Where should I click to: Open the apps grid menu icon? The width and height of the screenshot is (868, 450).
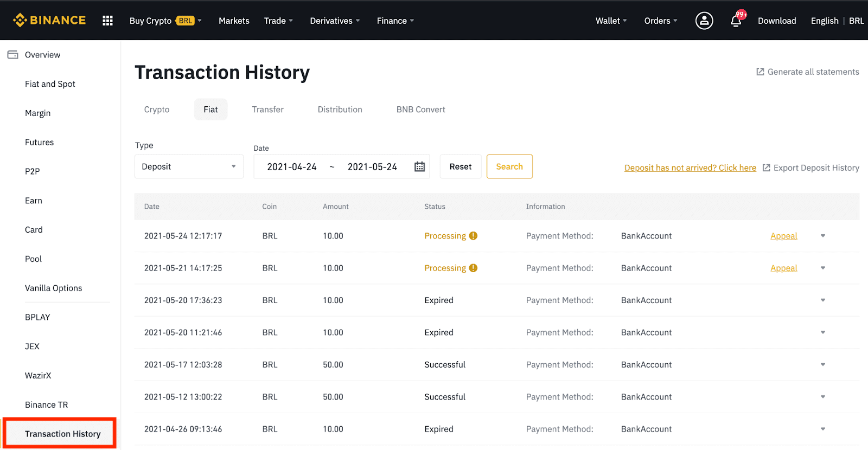click(107, 21)
